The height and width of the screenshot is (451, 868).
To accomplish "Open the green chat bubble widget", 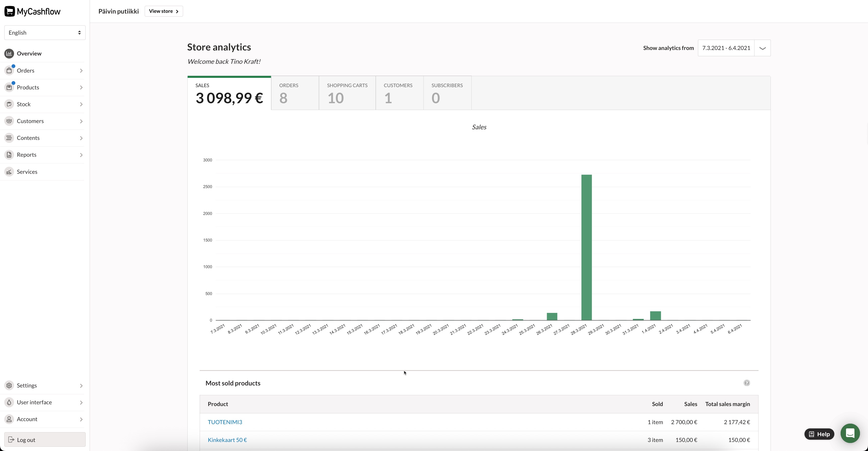I will click(x=850, y=433).
